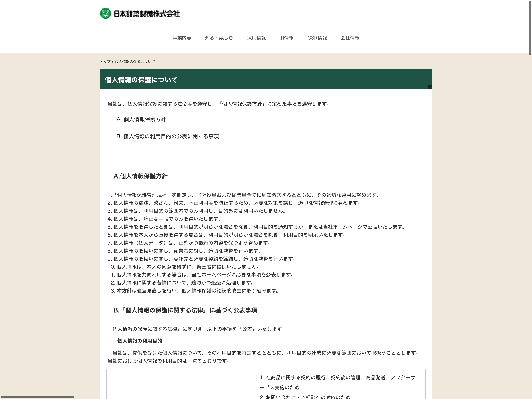This screenshot has width=532, height=399.
Task: Click the green Nippon Beet Sugar emblem
Action: [105, 14]
